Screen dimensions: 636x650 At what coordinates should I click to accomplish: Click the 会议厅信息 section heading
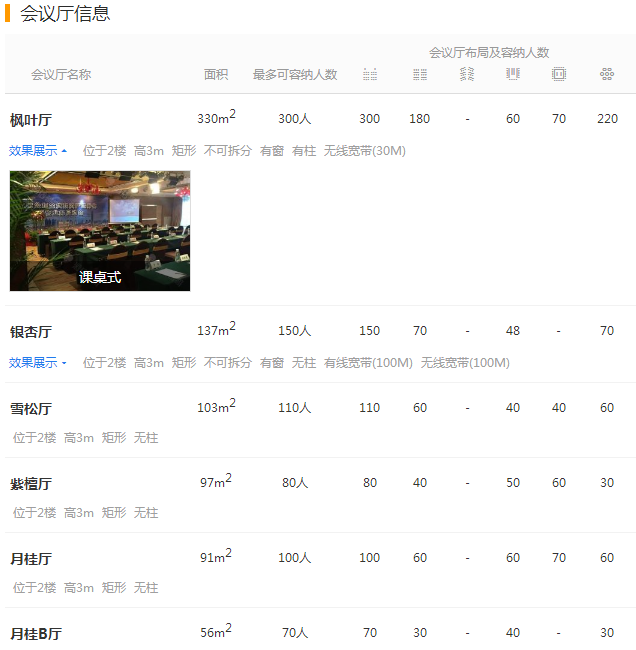click(x=65, y=14)
